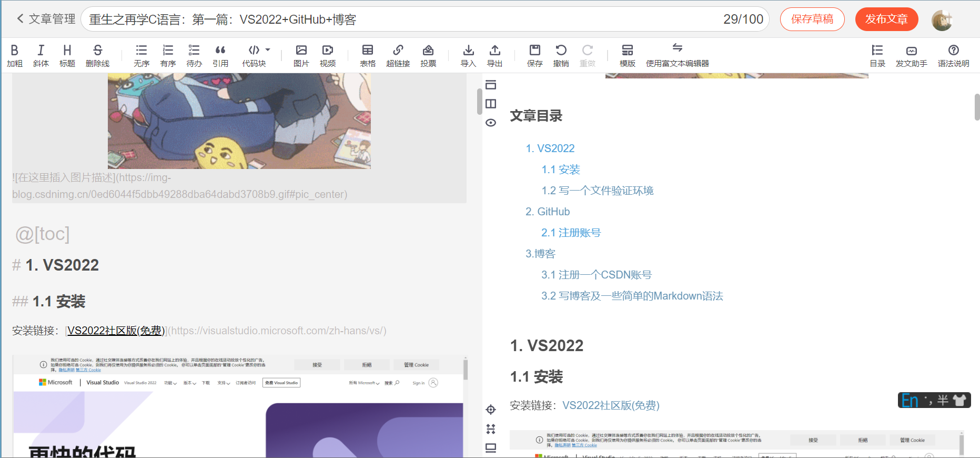Click the '# 1. VS2022' heading in editor
Image resolution: width=980 pixels, height=458 pixels.
click(56, 265)
